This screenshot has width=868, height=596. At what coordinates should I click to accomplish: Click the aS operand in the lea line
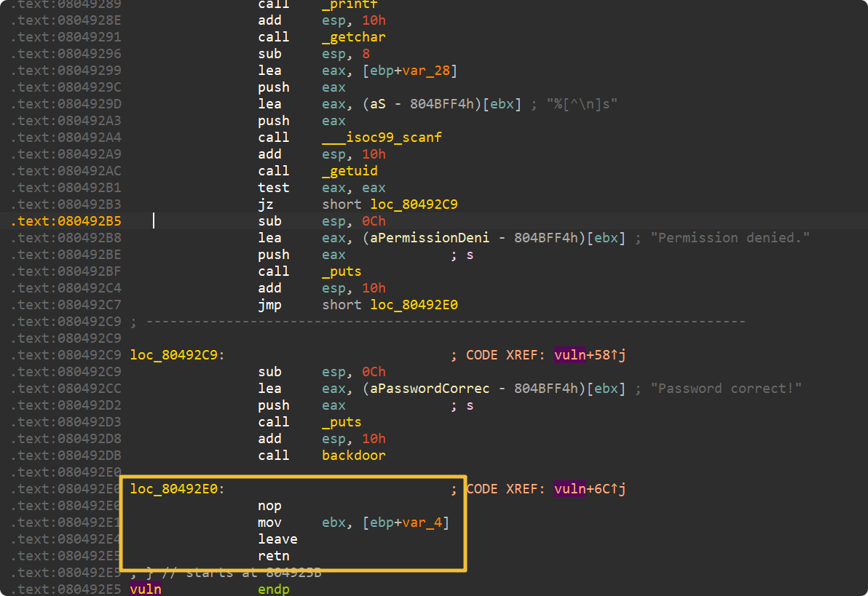377,104
